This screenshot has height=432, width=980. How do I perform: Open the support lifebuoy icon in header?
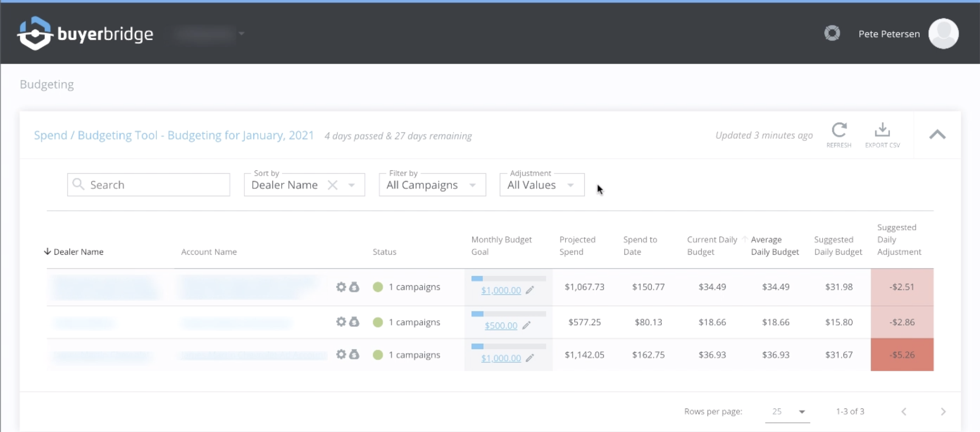(x=832, y=34)
